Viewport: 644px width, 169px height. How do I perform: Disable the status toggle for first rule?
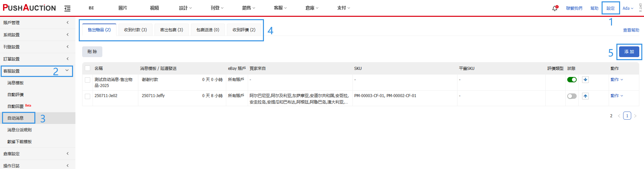572,80
